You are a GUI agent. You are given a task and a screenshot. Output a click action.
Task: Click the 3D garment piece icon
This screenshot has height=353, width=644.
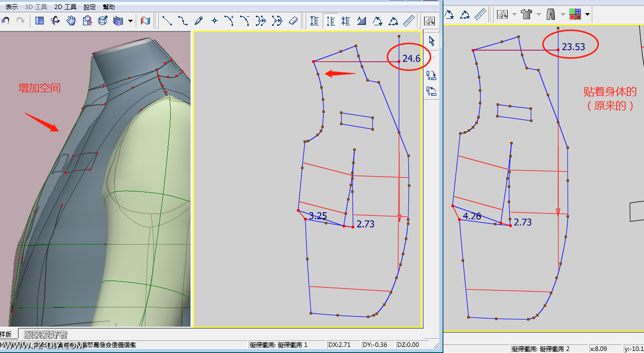pos(119,21)
